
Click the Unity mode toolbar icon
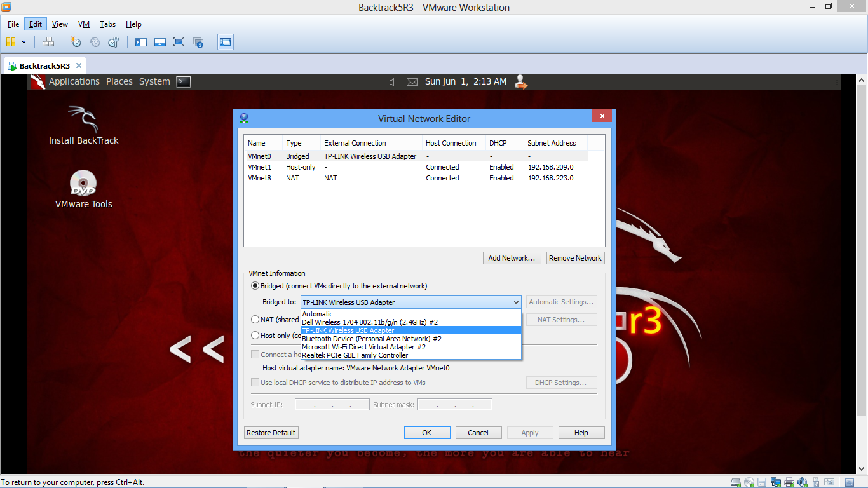pos(198,42)
